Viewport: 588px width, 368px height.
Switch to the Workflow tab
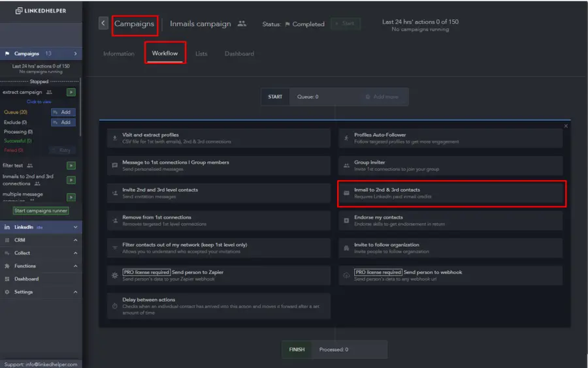point(165,53)
